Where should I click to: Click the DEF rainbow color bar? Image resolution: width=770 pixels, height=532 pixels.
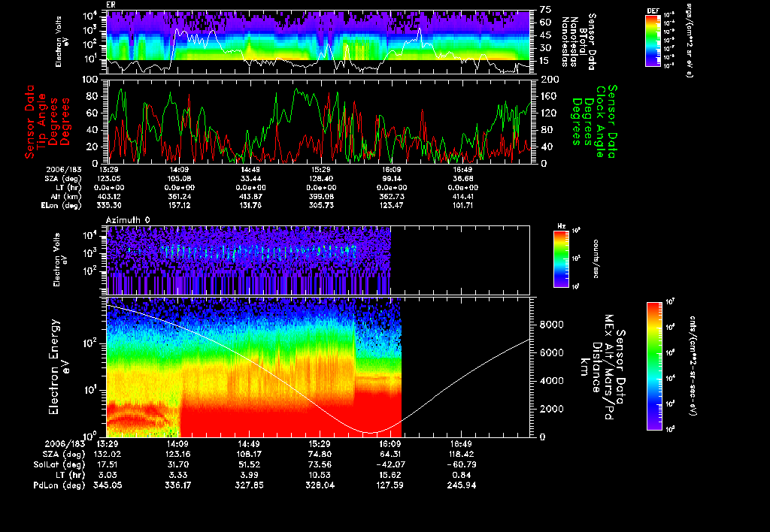point(653,41)
